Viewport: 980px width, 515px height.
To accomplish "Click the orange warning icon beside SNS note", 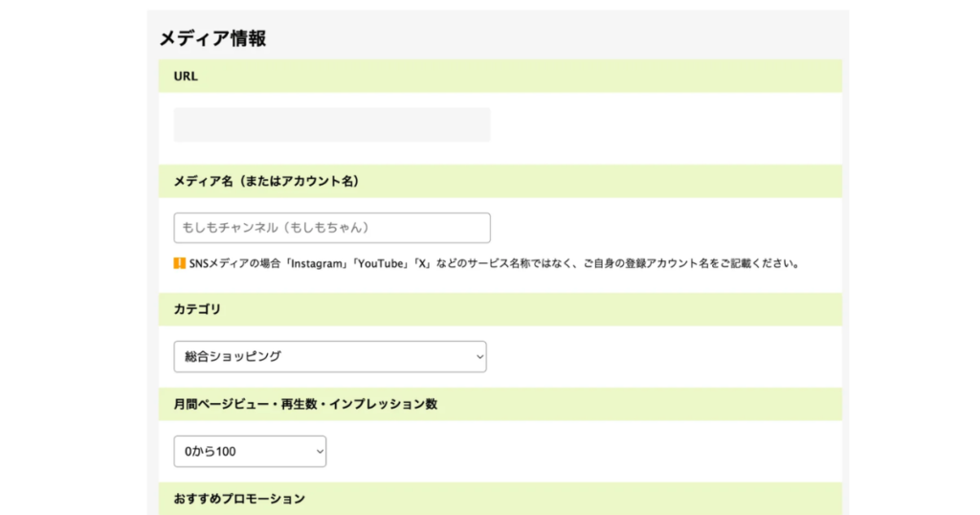I will [x=180, y=263].
